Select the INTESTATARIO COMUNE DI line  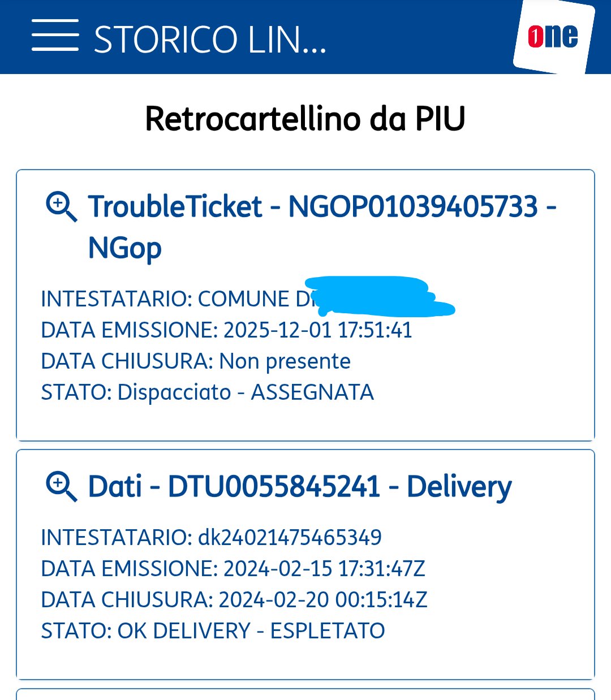pyautogui.click(x=175, y=299)
